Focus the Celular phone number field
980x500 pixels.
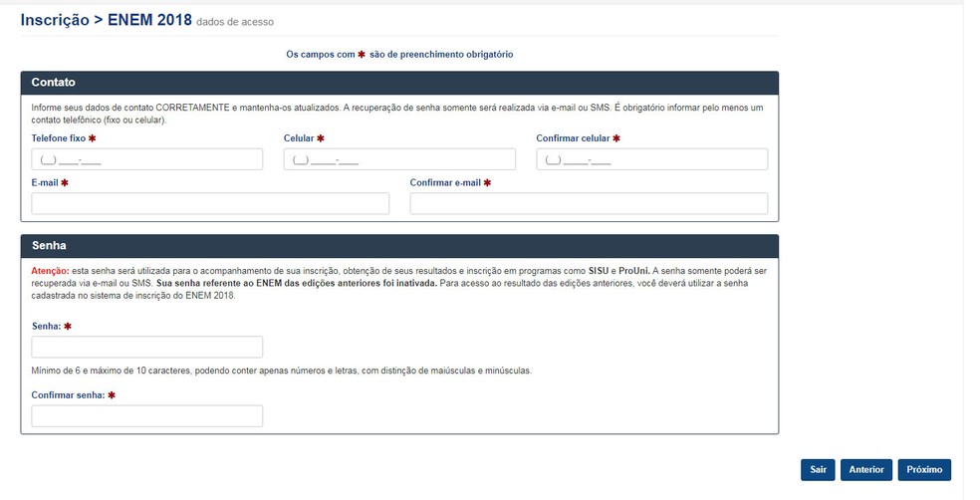pyautogui.click(x=399, y=159)
